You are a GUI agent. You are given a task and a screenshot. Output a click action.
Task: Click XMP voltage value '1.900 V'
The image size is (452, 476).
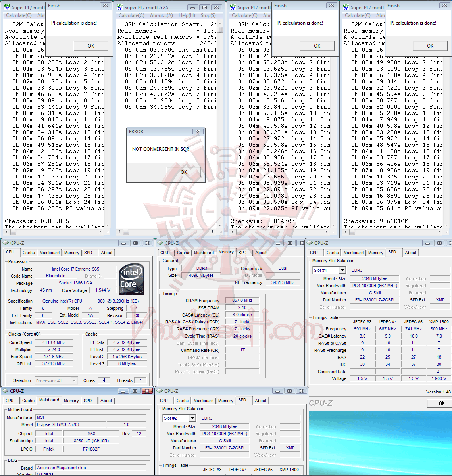click(x=439, y=378)
